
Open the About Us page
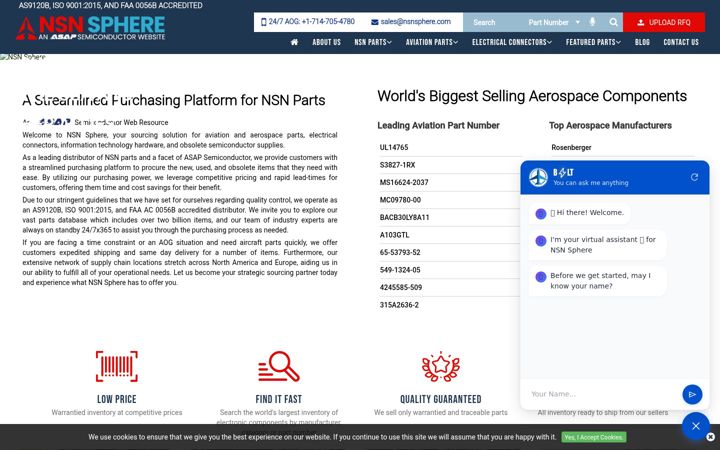coord(326,42)
